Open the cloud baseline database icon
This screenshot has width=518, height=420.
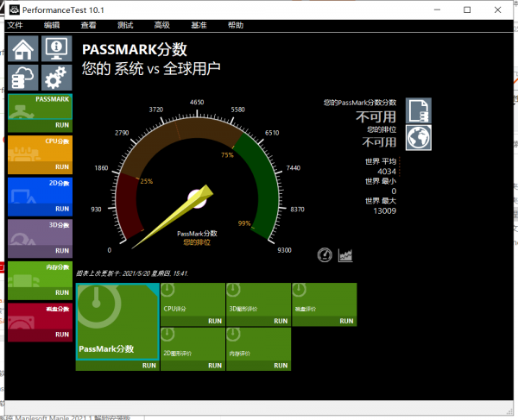pyautogui.click(x=23, y=78)
